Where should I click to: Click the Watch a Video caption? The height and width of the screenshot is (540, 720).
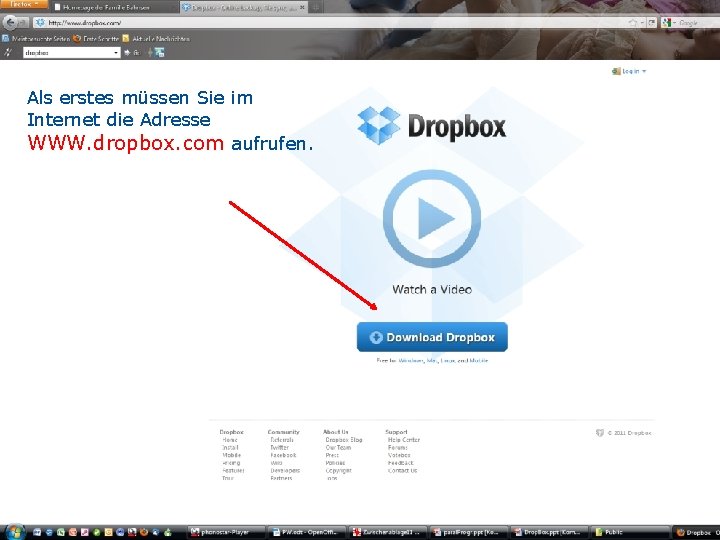coord(432,289)
